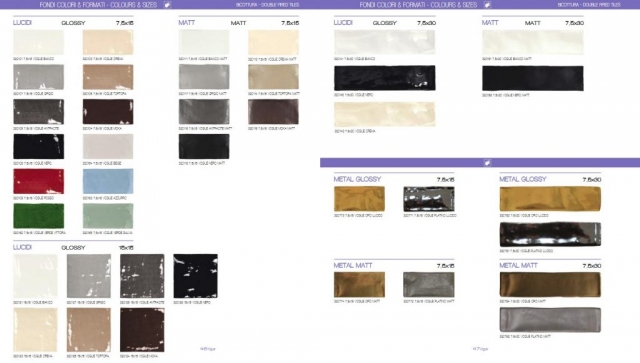This screenshot has width=640, height=363.
Task: Click 'METAL MATT' heading beside 7,5x15 size
Action: tap(353, 265)
